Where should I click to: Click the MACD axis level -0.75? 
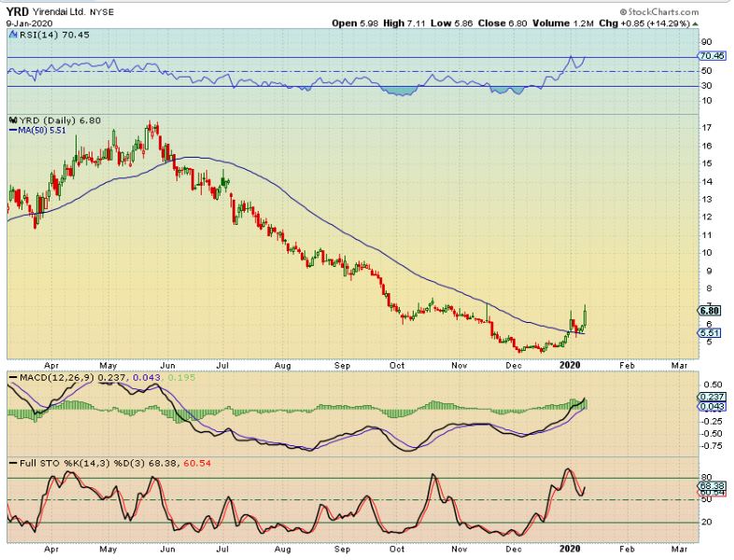(x=711, y=446)
